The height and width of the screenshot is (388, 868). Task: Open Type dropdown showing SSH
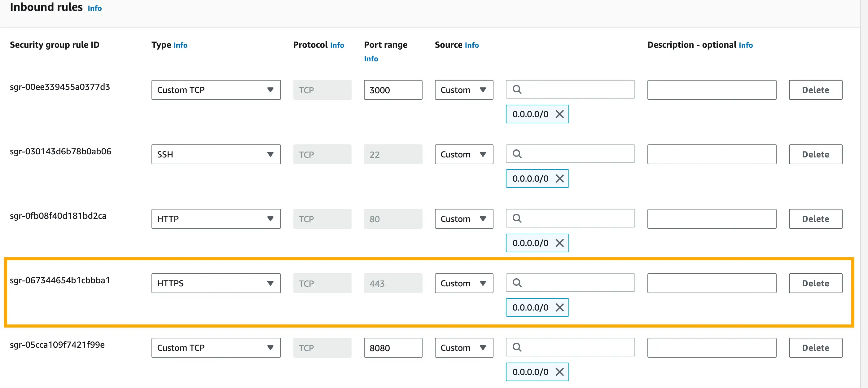(x=216, y=154)
